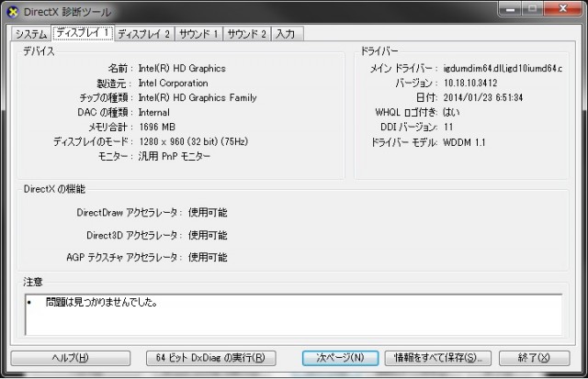Select the manufacturer Intel Corporation text
The height and width of the screenshot is (379, 588).
pyautogui.click(x=173, y=84)
